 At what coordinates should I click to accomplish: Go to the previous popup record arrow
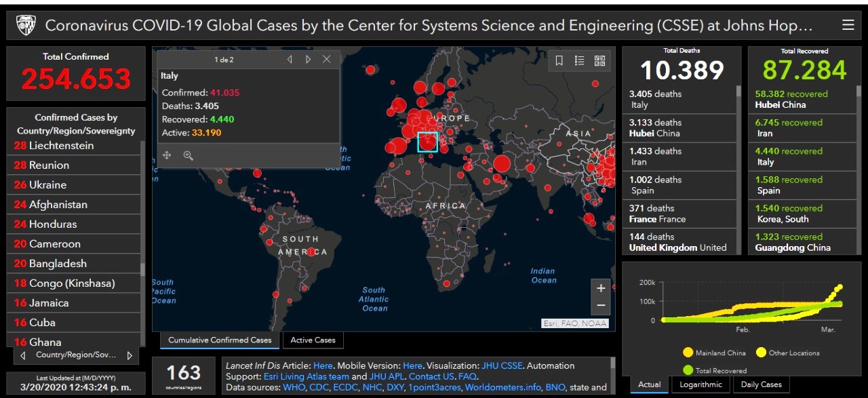[x=290, y=60]
